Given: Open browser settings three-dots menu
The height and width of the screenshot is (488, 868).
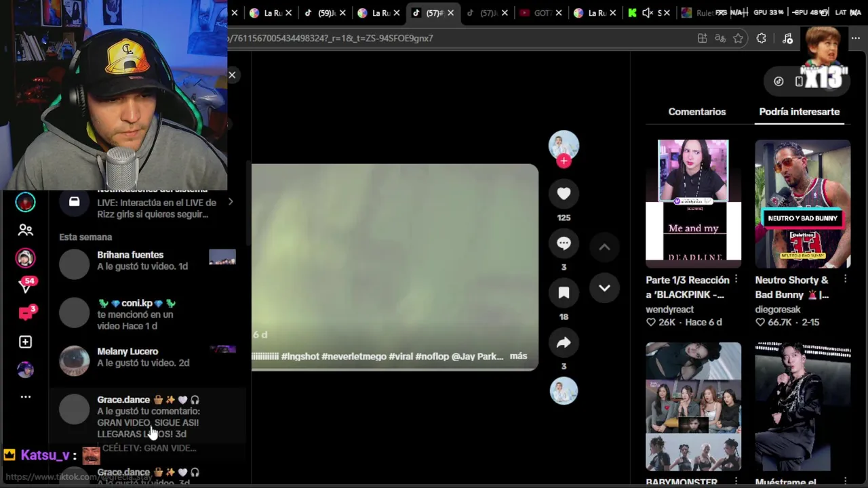Looking at the screenshot, I should pos(855,39).
